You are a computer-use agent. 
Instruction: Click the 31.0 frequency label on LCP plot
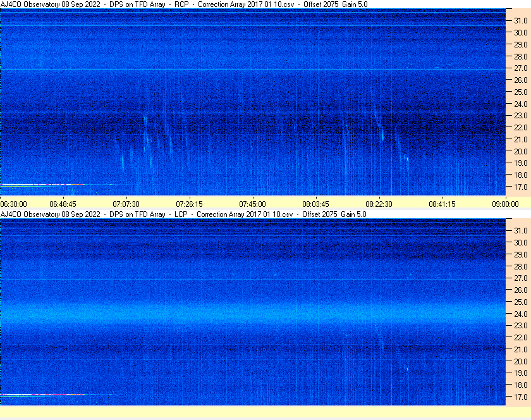[x=521, y=231]
